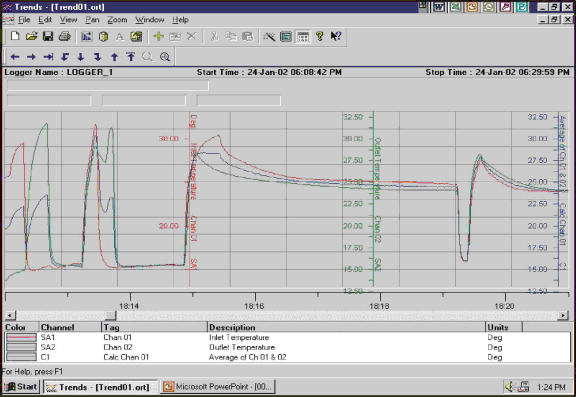The height and width of the screenshot is (397, 576).
Task: Click the greyed X delete icon in toolbar
Action: tap(191, 36)
